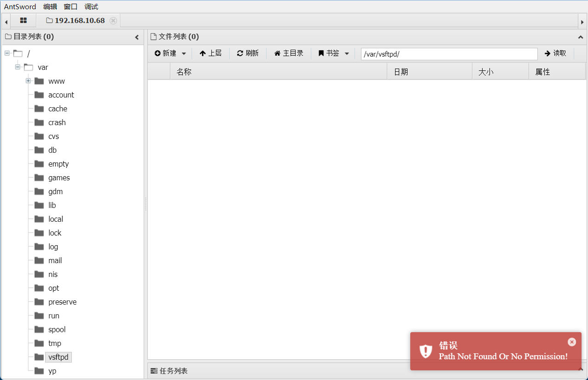Click the spool folder icon

point(39,329)
